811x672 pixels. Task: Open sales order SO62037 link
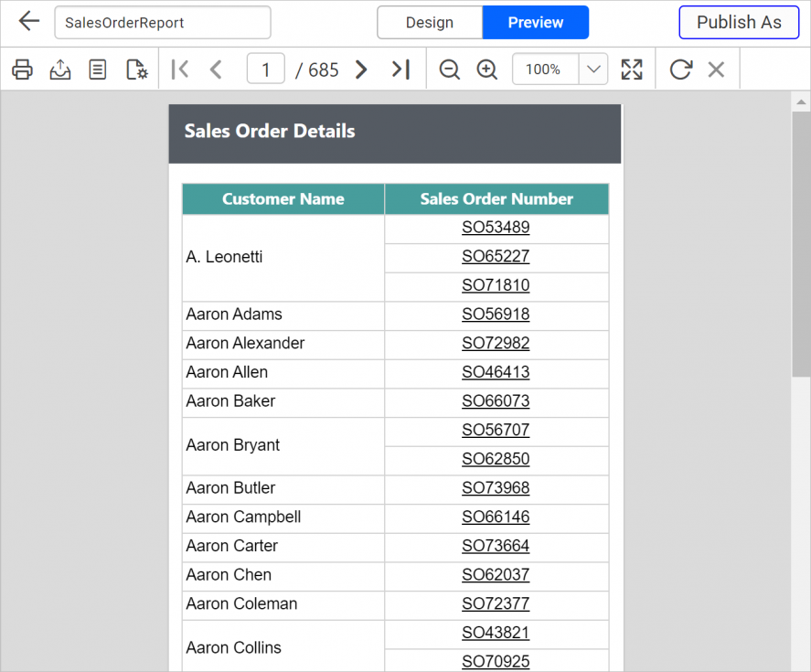(x=496, y=575)
